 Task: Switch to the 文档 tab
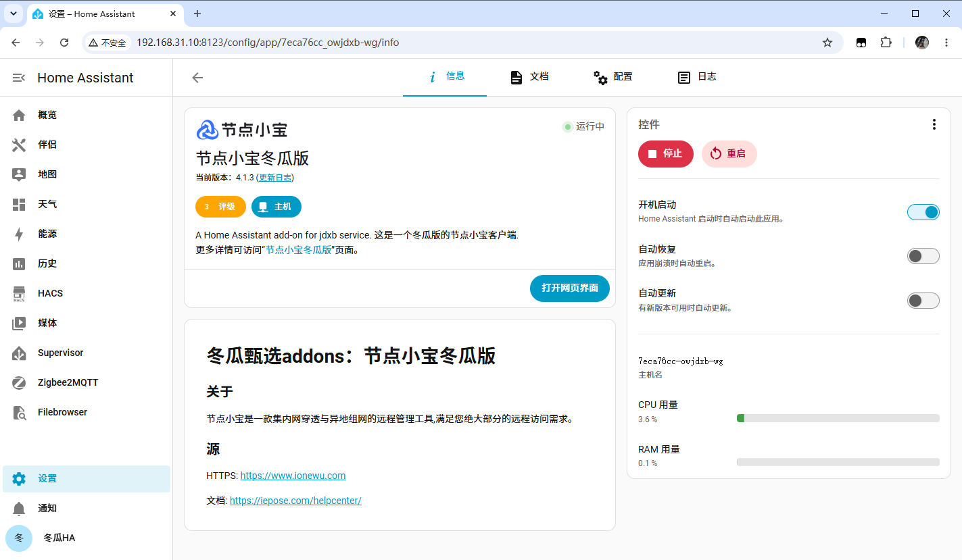[529, 77]
